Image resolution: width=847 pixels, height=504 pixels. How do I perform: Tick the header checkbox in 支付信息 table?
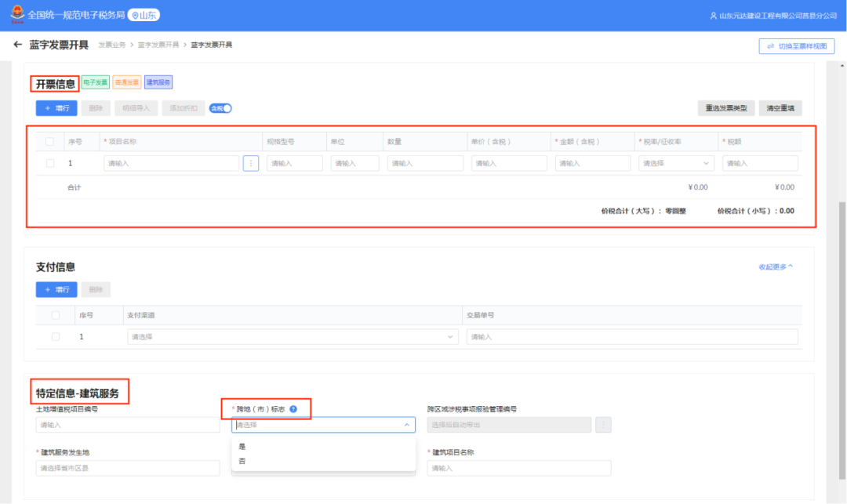(x=55, y=315)
